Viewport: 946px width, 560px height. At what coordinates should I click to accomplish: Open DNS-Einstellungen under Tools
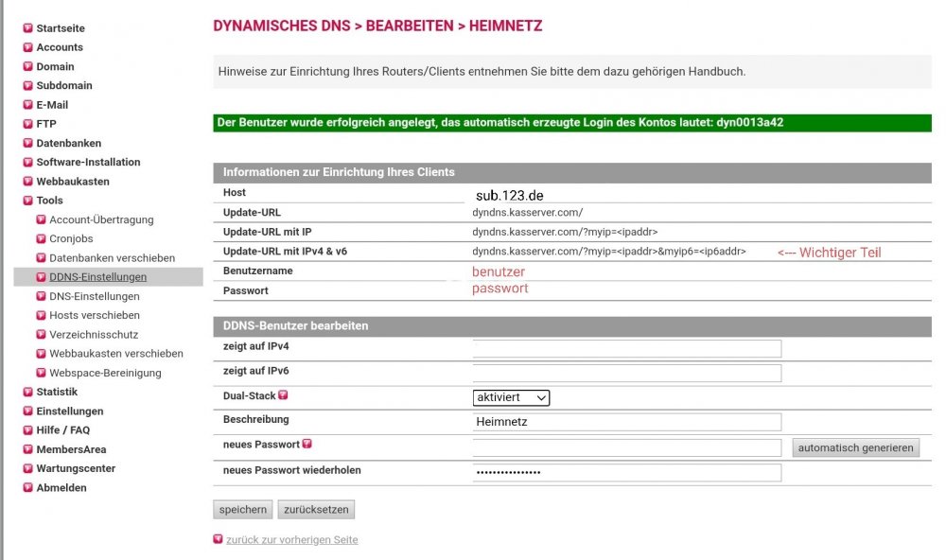(x=94, y=296)
